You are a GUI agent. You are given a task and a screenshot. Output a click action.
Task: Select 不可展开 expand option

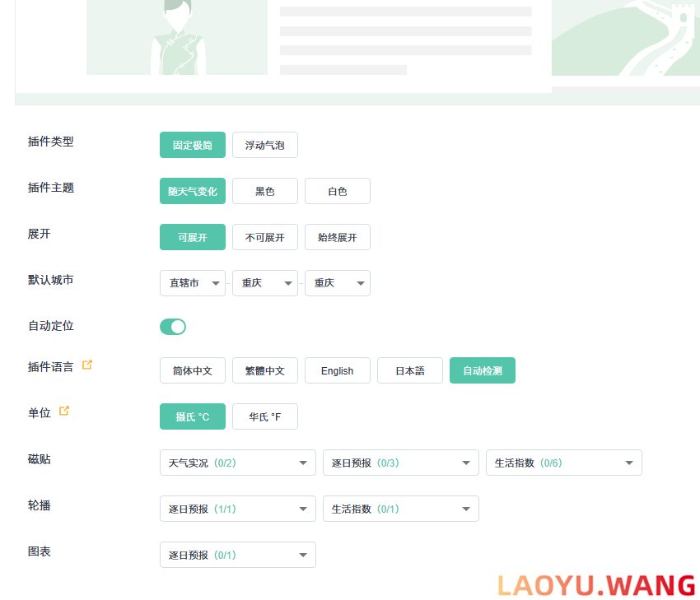(265, 237)
